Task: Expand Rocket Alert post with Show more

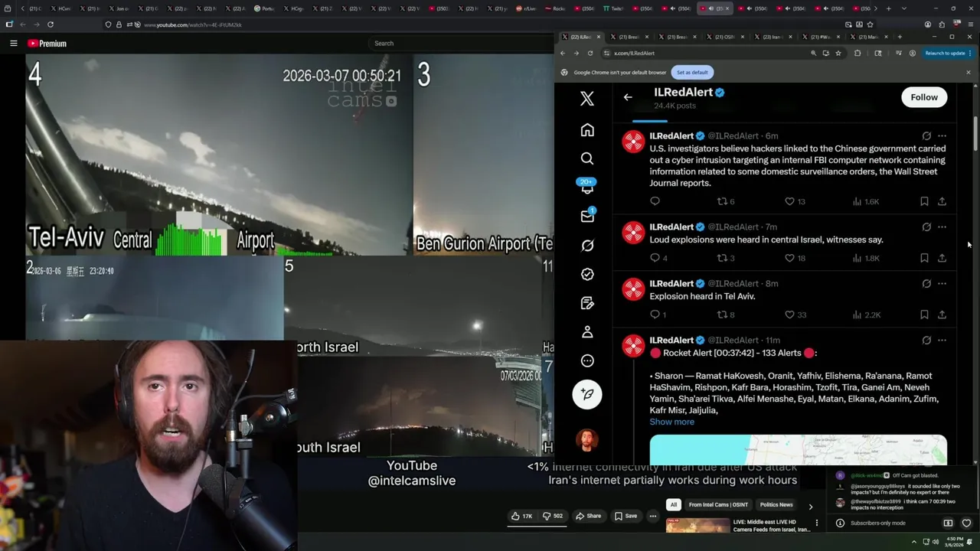Action: [x=671, y=422]
